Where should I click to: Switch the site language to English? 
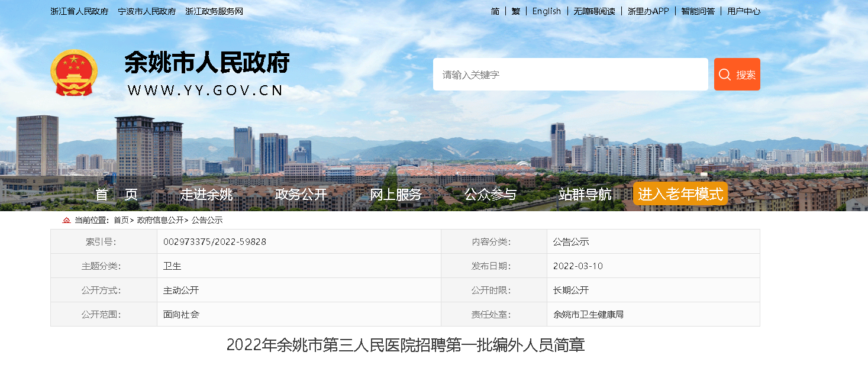click(546, 11)
